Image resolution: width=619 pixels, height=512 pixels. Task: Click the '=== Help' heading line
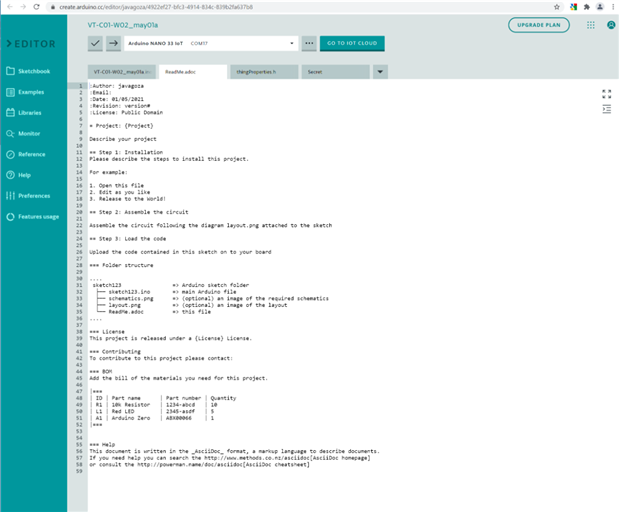click(x=102, y=444)
